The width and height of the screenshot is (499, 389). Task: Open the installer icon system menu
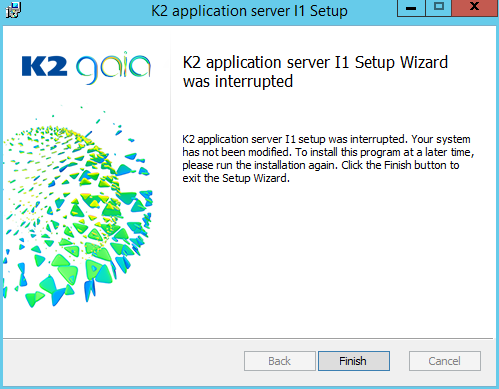click(x=13, y=10)
